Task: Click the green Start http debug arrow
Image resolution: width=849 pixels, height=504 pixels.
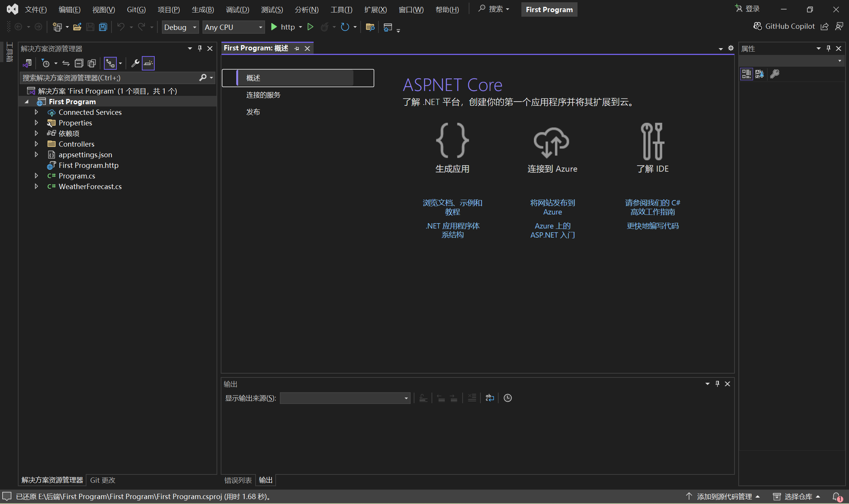Action: pos(274,27)
